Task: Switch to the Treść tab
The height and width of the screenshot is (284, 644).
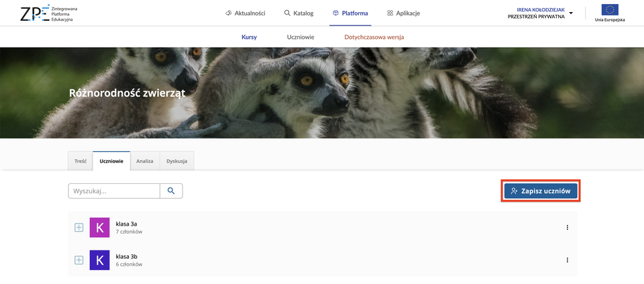Action: click(80, 161)
